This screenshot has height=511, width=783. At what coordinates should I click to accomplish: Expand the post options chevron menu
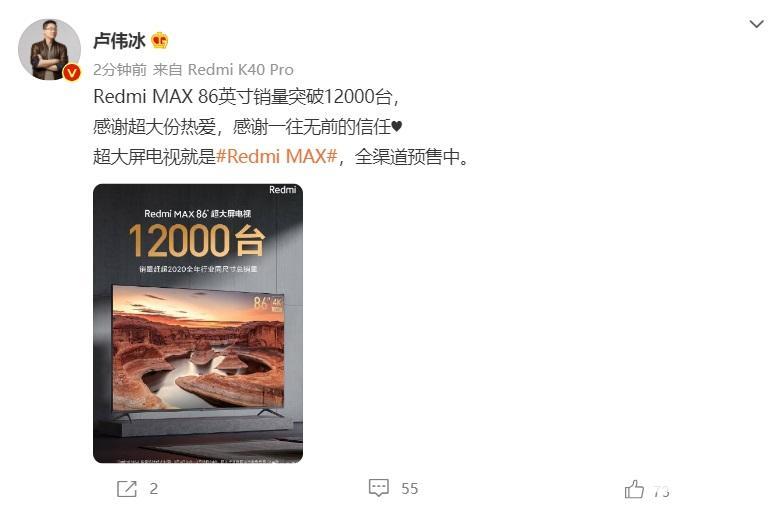click(x=757, y=24)
